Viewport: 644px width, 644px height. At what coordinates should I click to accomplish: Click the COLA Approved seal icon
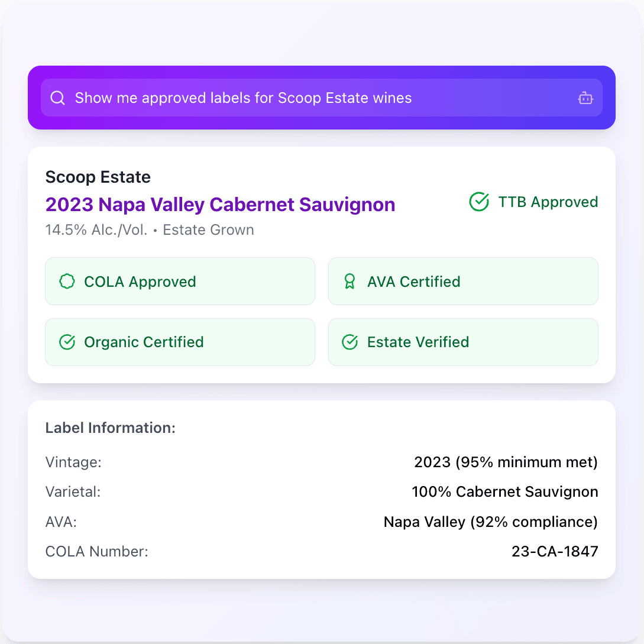pyautogui.click(x=67, y=281)
